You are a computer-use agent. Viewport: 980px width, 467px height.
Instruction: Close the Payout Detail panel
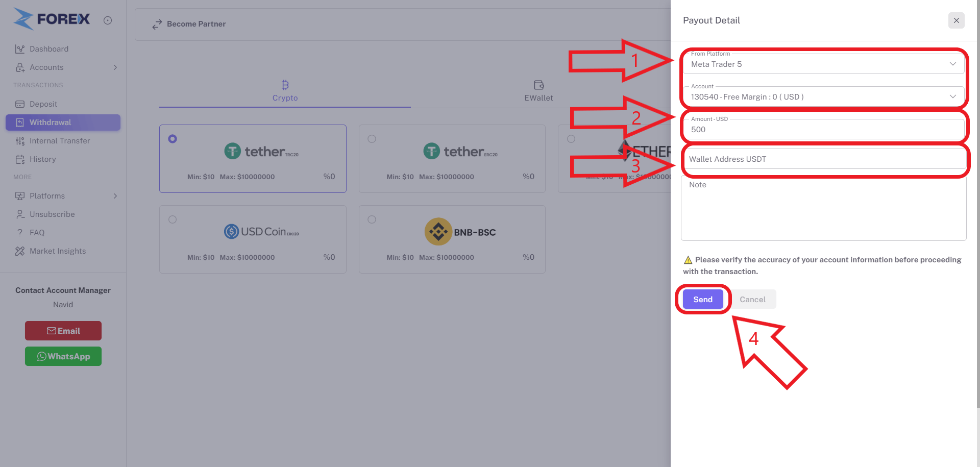pyautogui.click(x=956, y=20)
